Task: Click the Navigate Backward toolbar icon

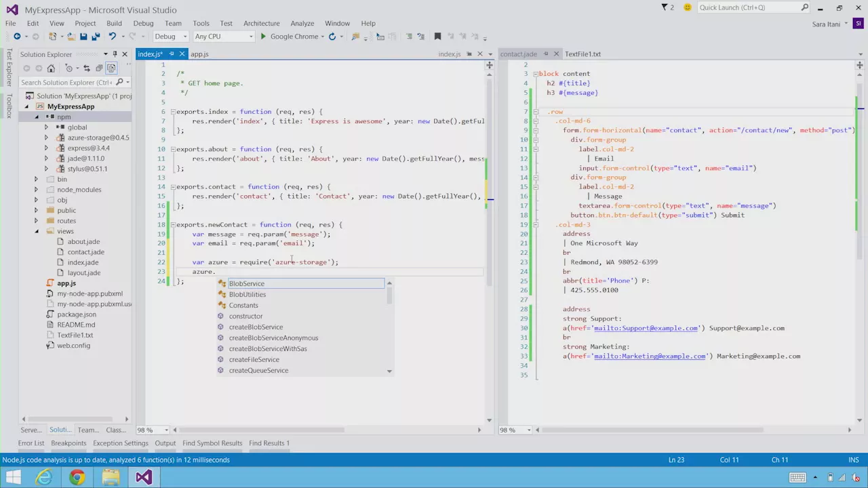Action: (17, 37)
